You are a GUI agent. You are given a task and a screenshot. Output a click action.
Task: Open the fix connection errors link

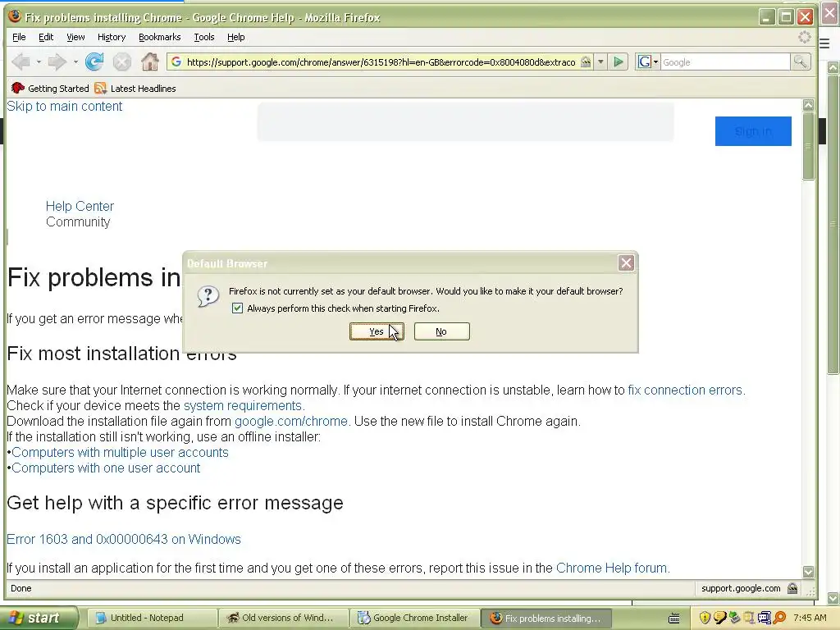(x=687, y=390)
